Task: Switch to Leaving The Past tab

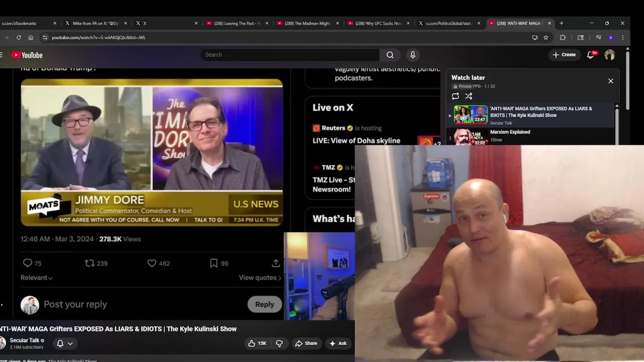Action: [236, 23]
